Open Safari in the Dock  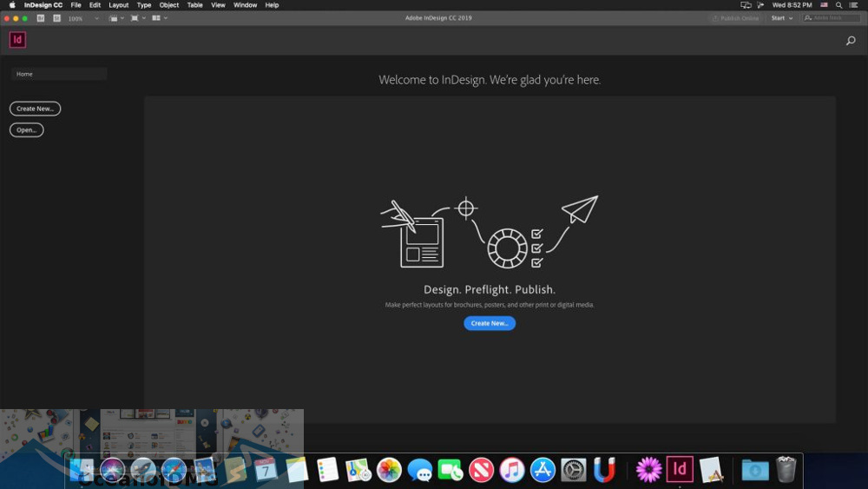pos(174,471)
